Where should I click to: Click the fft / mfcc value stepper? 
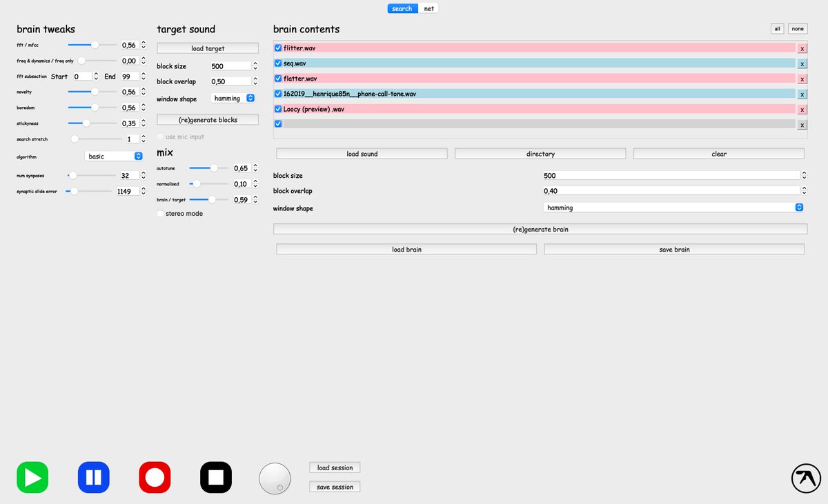coord(143,45)
